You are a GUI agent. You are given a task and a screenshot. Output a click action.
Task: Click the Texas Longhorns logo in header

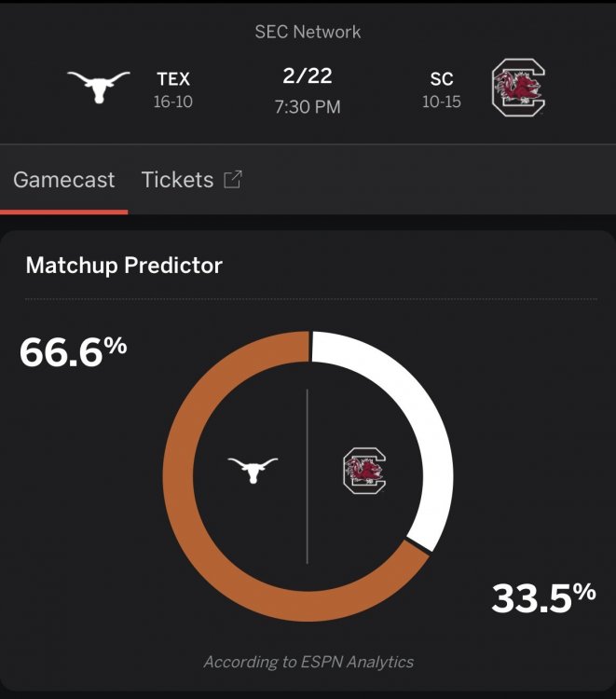[99, 89]
